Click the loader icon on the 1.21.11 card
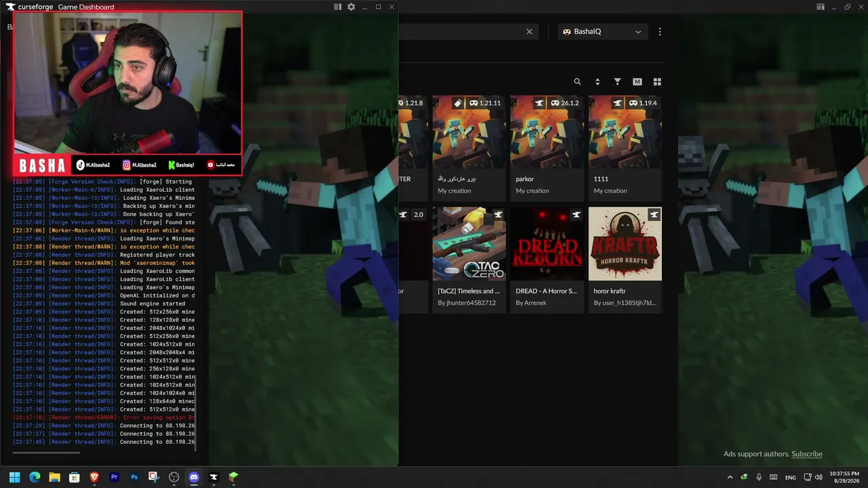868x488 pixels. [x=458, y=103]
